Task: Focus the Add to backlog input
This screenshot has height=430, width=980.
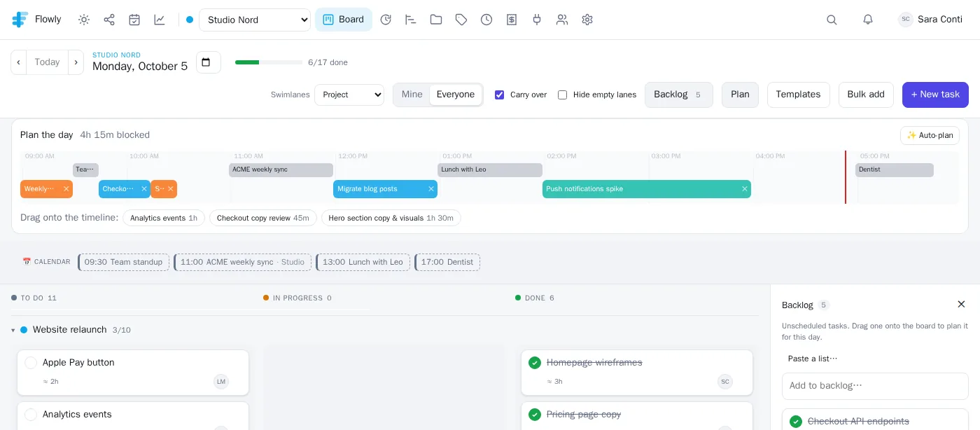Action: coord(875,386)
